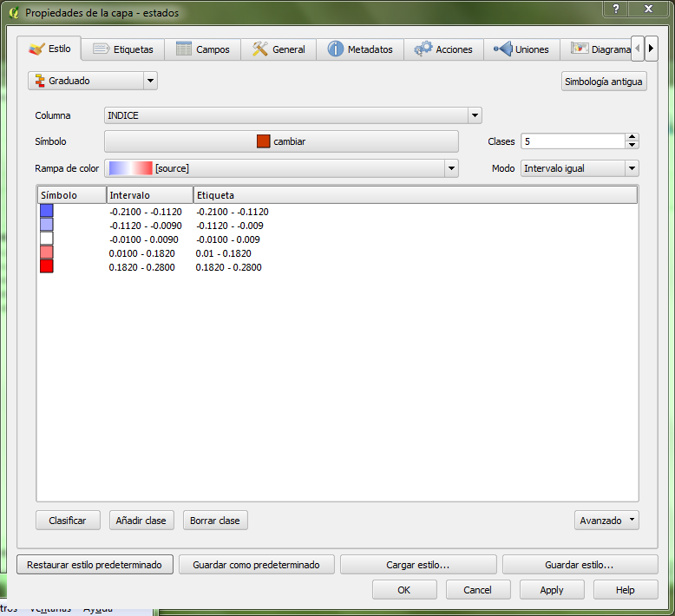Click the Guardar estilo... button
Image resolution: width=675 pixels, height=616 pixels.
(580, 565)
